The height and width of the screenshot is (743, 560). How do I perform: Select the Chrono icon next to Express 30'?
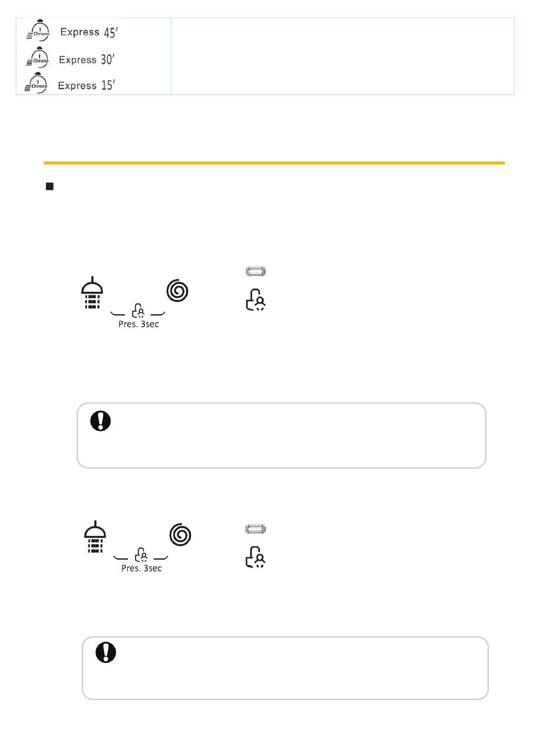[38, 59]
